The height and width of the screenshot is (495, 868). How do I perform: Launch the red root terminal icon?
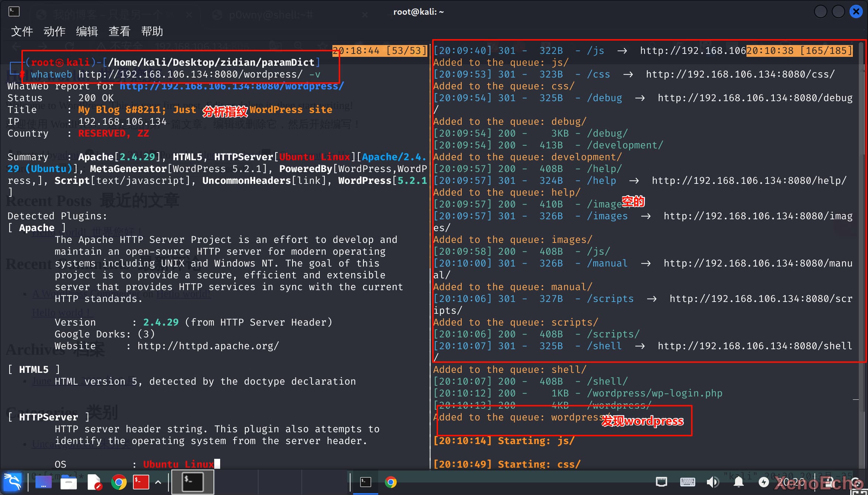[x=141, y=482]
